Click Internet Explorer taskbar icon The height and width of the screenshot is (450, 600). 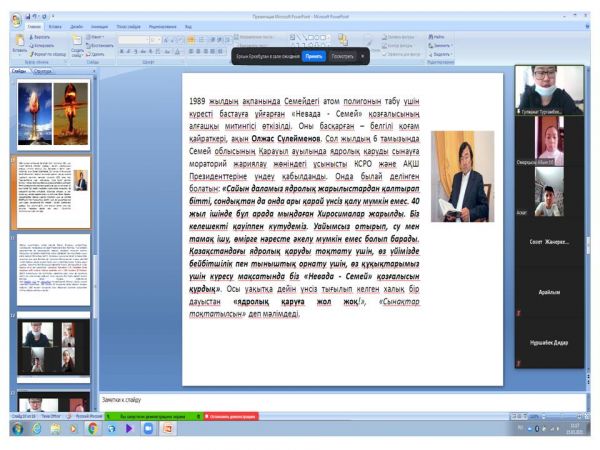point(36,428)
